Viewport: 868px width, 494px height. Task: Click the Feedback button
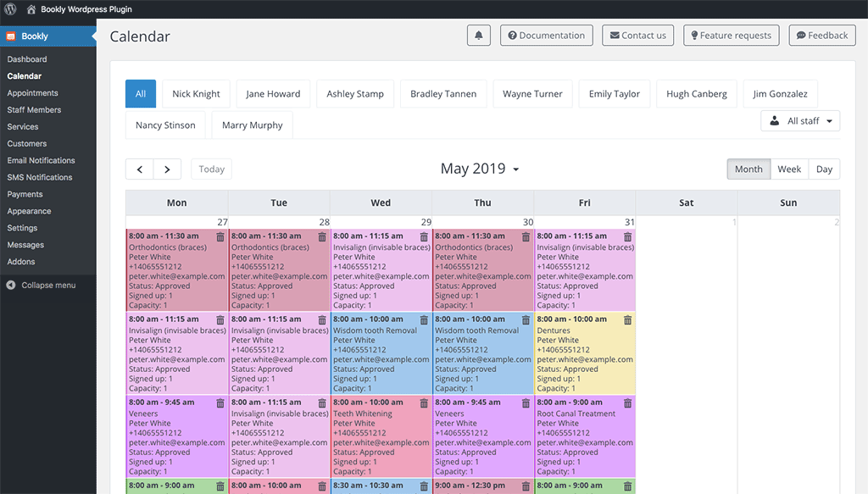(x=822, y=36)
